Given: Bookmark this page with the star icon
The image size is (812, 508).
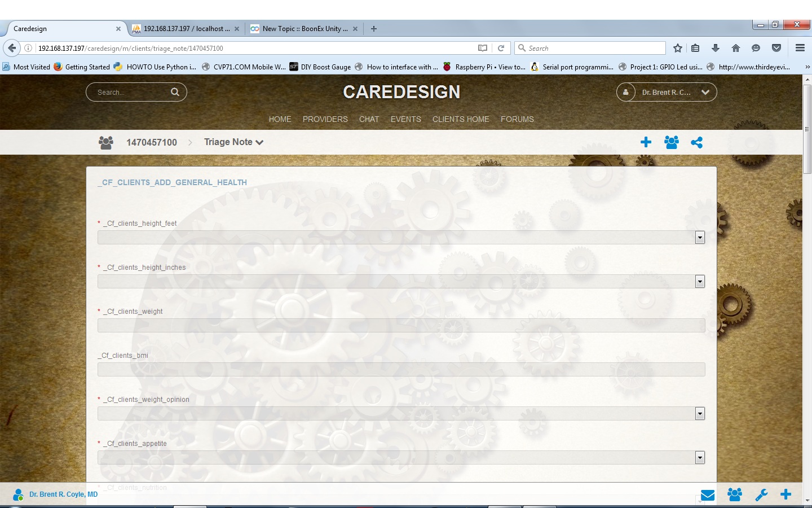Looking at the screenshot, I should click(x=678, y=48).
